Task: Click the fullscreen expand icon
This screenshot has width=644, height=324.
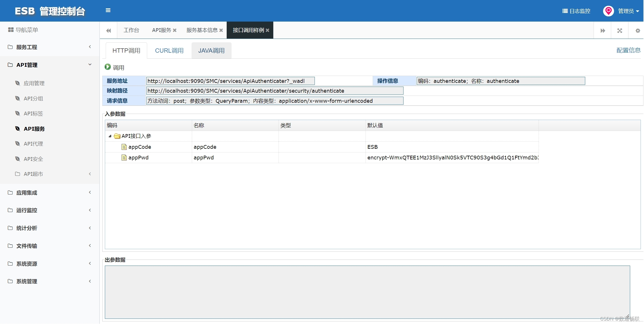Action: (620, 31)
